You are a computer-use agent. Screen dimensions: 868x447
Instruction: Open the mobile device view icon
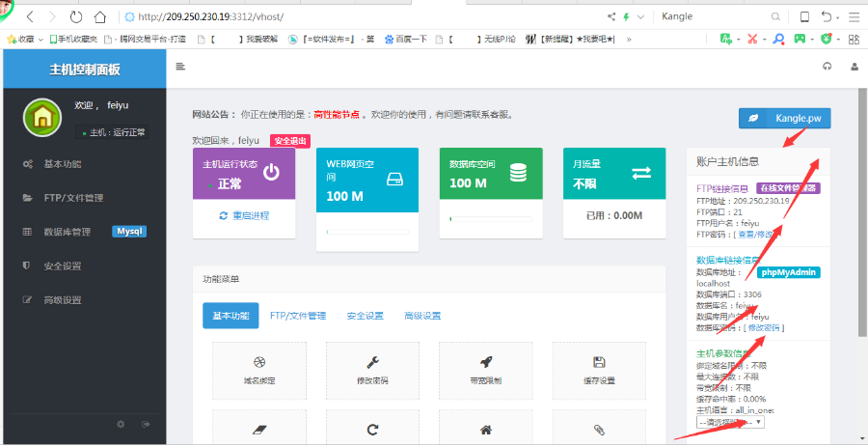[804, 16]
